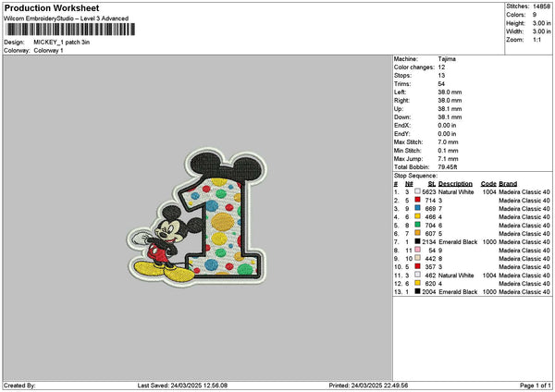
Task: Click the Machine value 'Tajima'
Action: pos(447,59)
